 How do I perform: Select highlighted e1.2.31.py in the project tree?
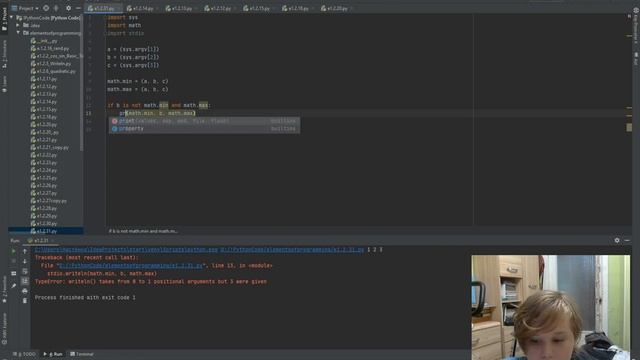pos(46,231)
